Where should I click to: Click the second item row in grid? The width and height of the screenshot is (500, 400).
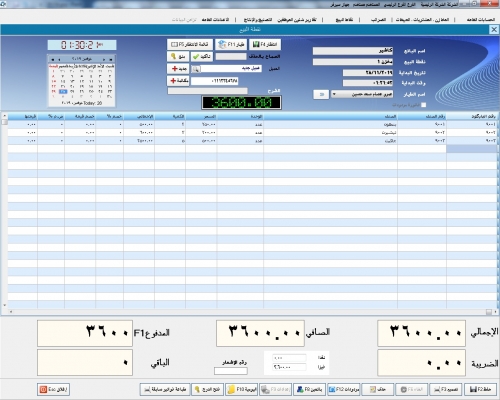[x=252, y=132]
